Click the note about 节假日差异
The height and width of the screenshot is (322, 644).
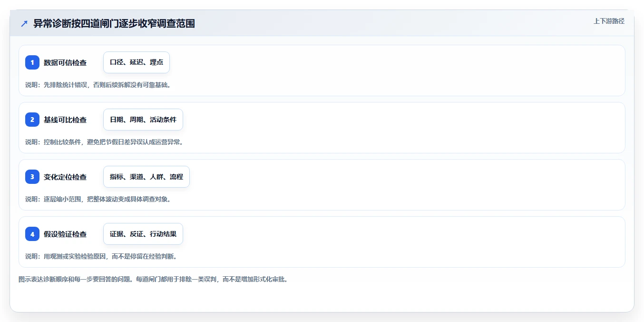click(x=104, y=142)
